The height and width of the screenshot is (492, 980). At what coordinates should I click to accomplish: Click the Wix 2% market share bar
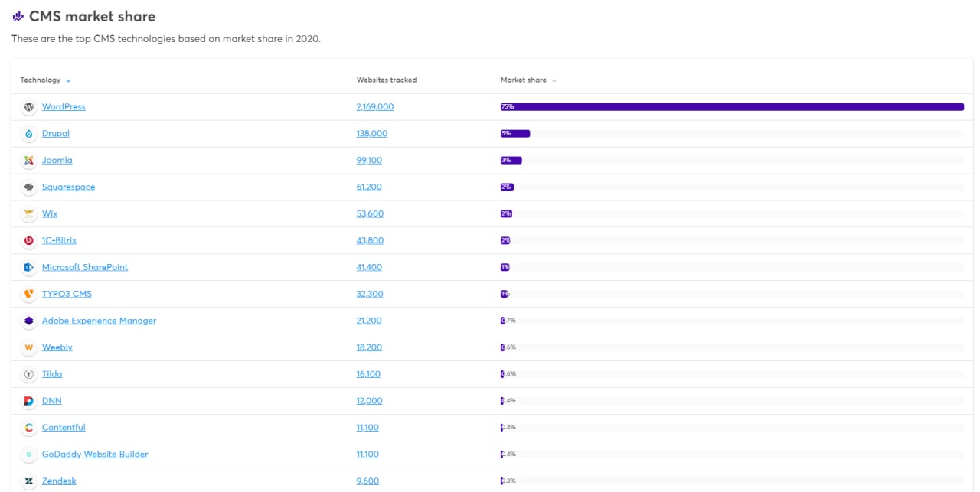pyautogui.click(x=506, y=214)
